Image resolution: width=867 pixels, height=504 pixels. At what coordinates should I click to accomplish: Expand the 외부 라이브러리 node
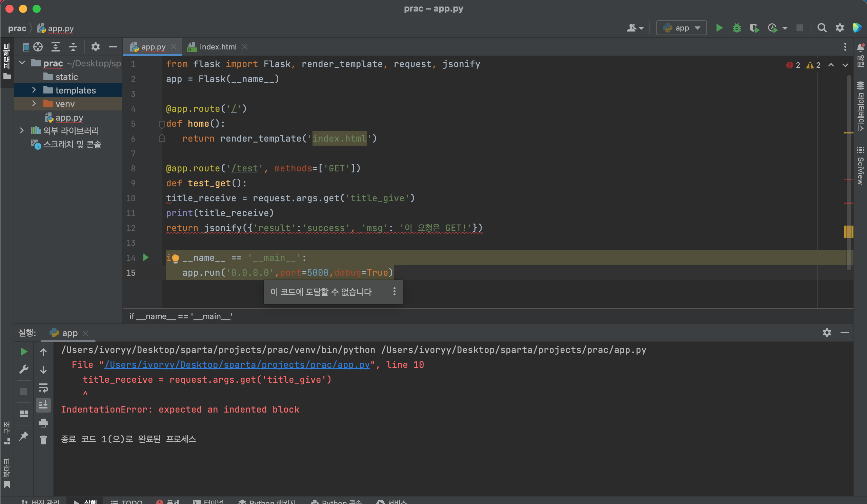pyautogui.click(x=22, y=130)
